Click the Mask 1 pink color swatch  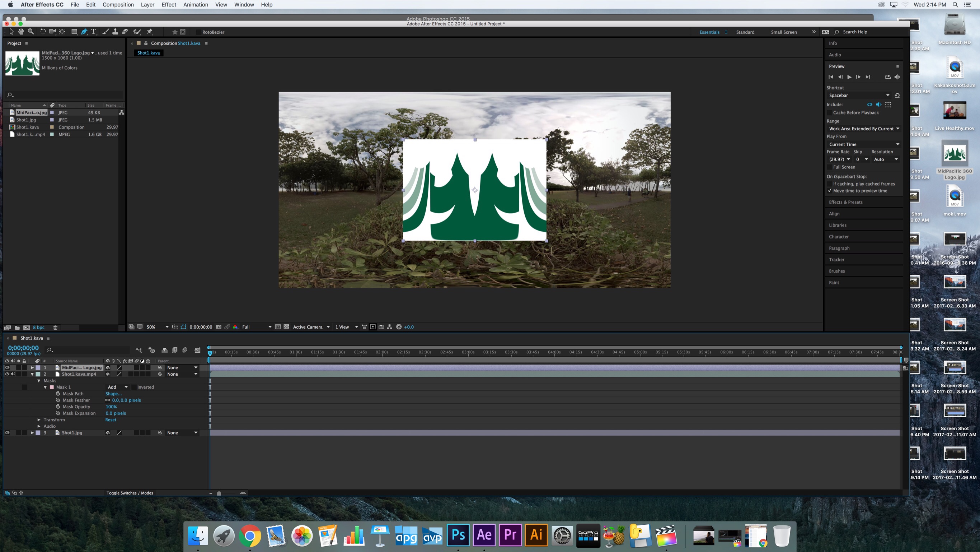(52, 387)
